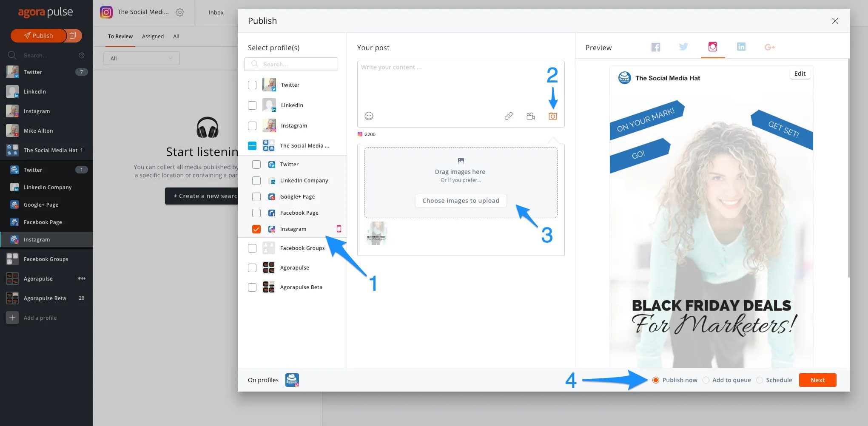This screenshot has width=868, height=426.
Task: Click the Social Media Hat avatar in preview
Action: (624, 78)
